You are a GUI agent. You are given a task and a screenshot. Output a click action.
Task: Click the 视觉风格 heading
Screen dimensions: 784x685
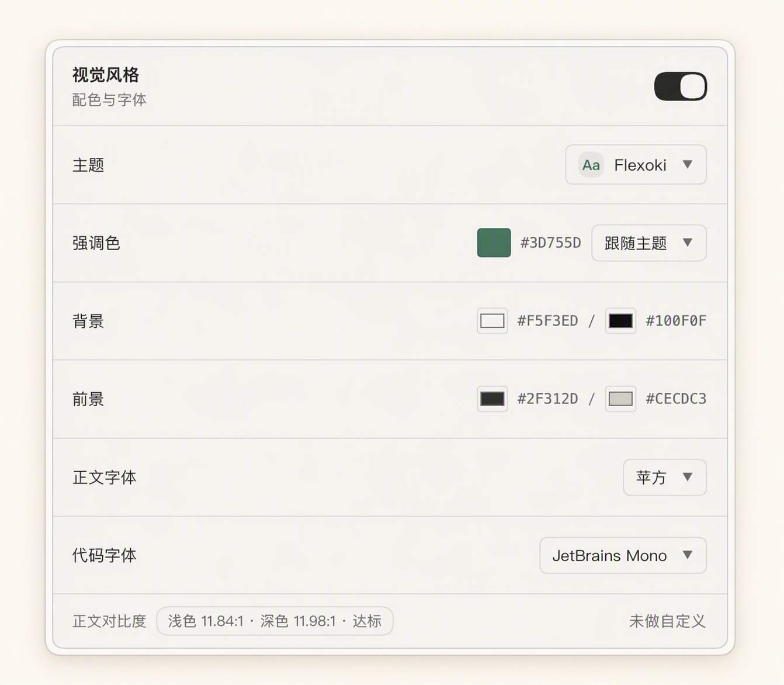106,75
